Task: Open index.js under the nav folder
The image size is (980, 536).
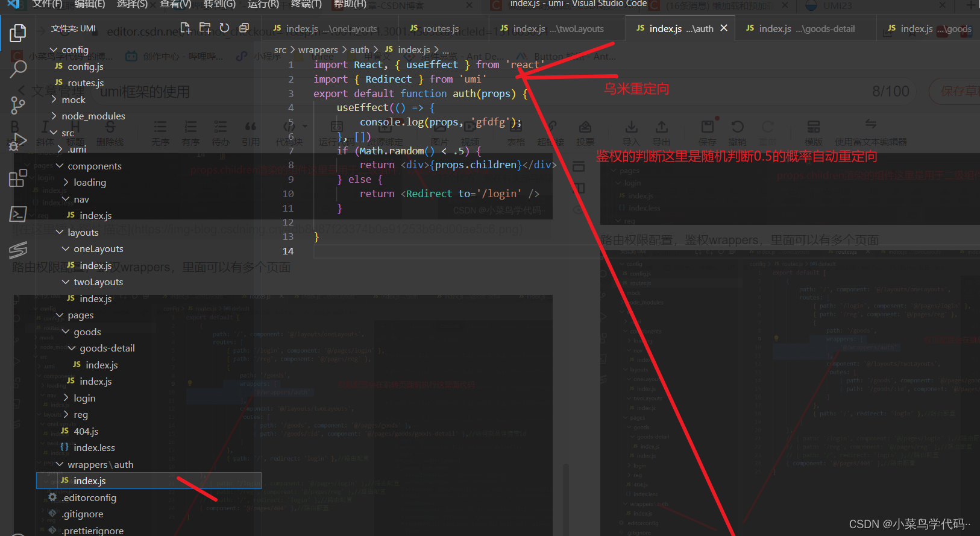Action: pyautogui.click(x=95, y=215)
